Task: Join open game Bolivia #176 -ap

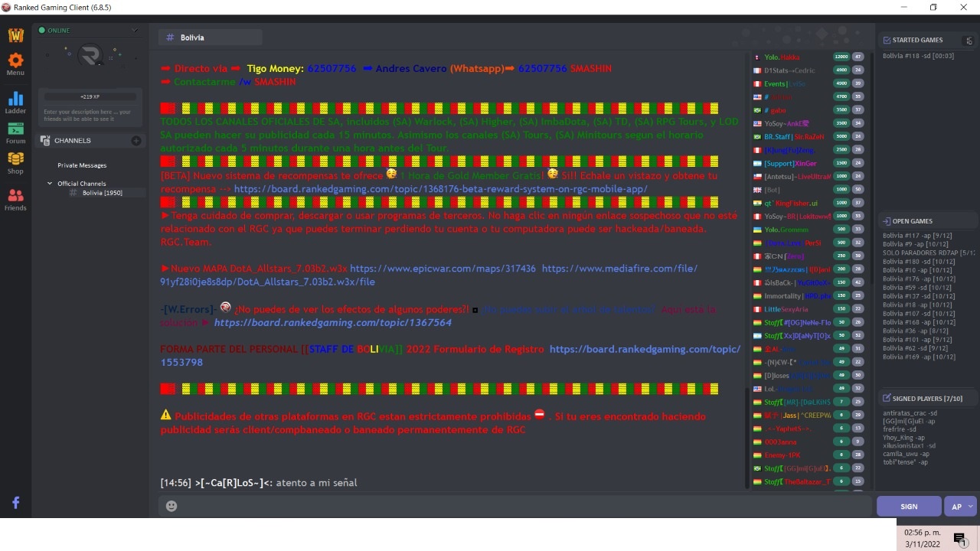Action: pyautogui.click(x=919, y=279)
